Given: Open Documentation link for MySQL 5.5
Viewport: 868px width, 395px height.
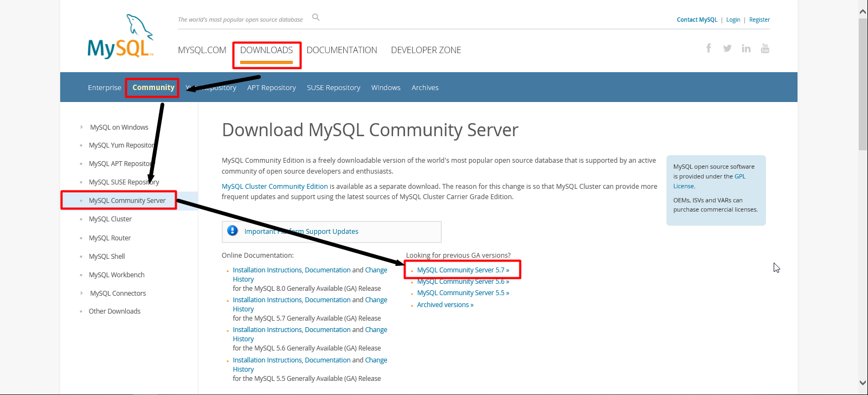Looking at the screenshot, I should 327,360.
